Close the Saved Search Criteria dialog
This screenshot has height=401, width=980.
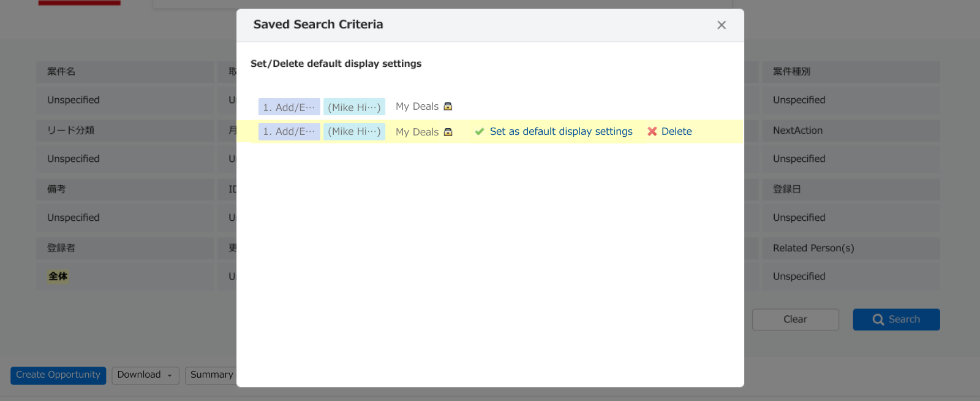(721, 25)
